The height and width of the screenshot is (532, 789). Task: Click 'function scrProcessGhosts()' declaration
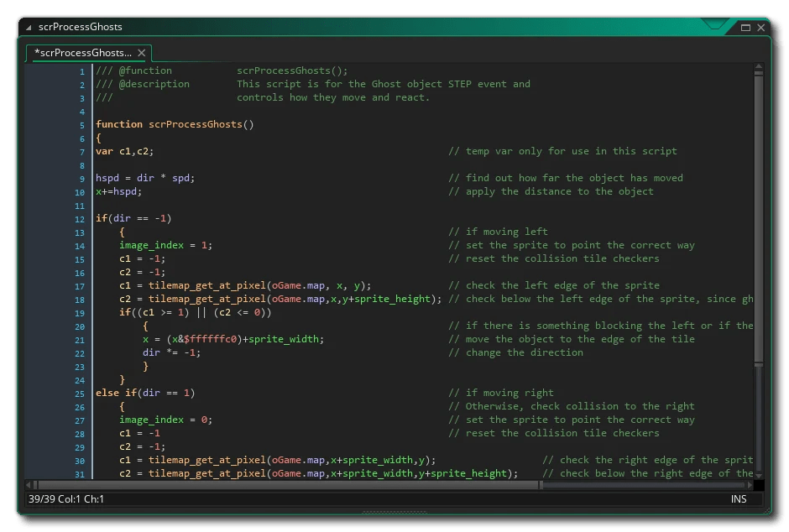175,124
